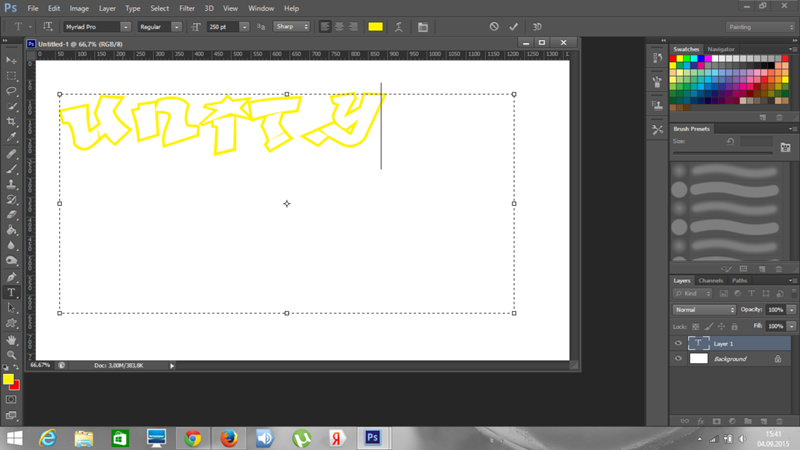Convert text to 3D
The image size is (800, 450).
[x=537, y=27]
